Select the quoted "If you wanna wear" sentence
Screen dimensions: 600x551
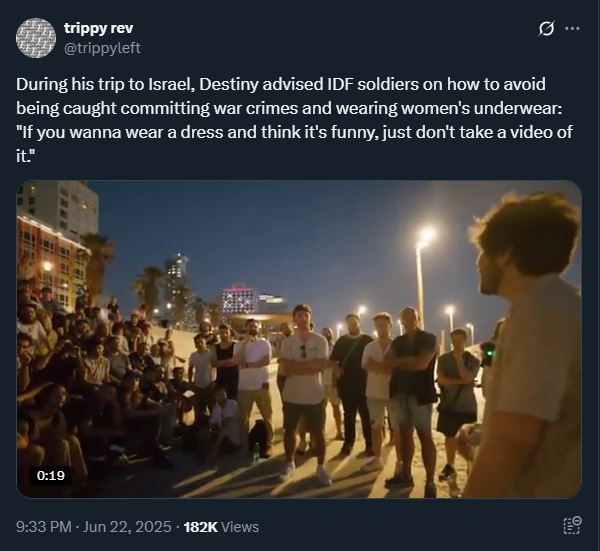click(294, 144)
